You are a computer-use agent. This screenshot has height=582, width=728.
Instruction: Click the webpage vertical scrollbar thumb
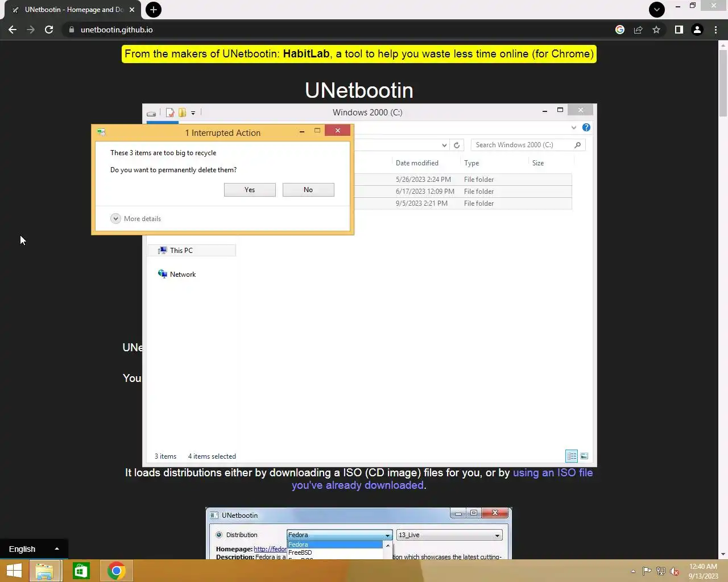723,83
